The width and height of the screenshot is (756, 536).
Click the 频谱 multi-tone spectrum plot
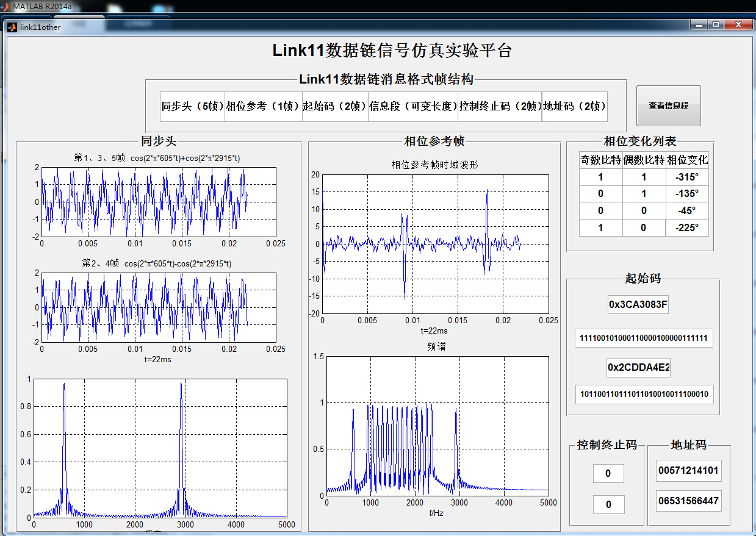point(437,426)
